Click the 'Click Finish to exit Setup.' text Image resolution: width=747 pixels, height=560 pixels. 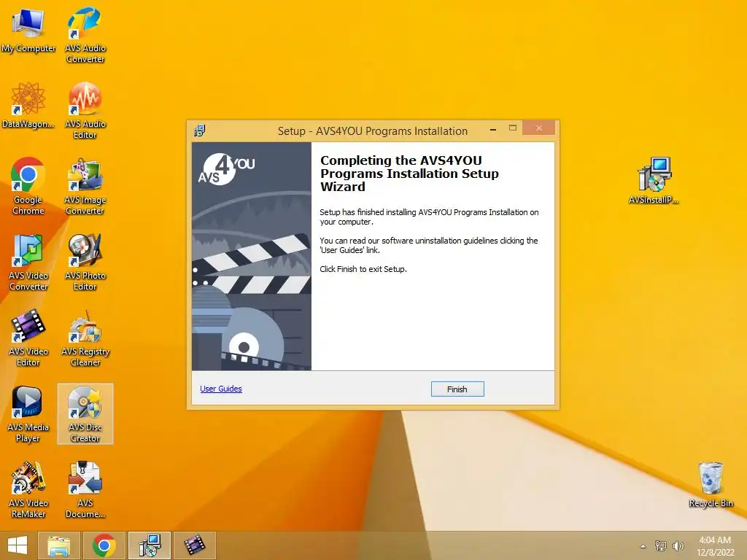coord(363,269)
